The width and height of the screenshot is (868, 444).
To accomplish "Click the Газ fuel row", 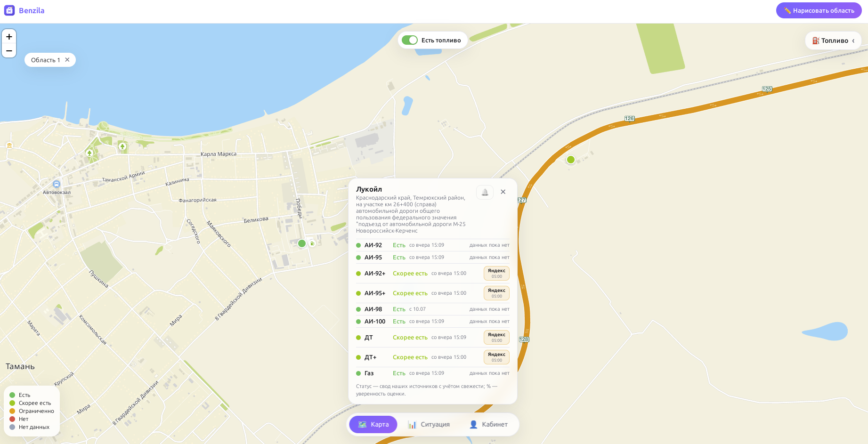I will pyautogui.click(x=433, y=373).
